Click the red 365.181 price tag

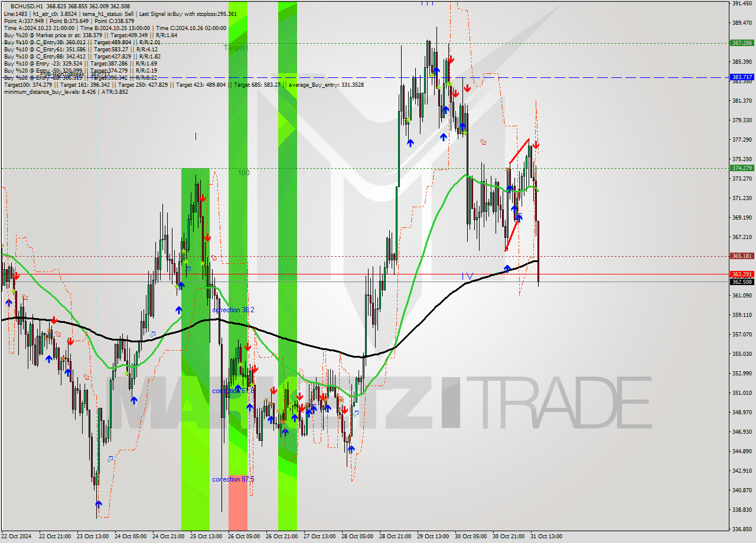[x=742, y=256]
